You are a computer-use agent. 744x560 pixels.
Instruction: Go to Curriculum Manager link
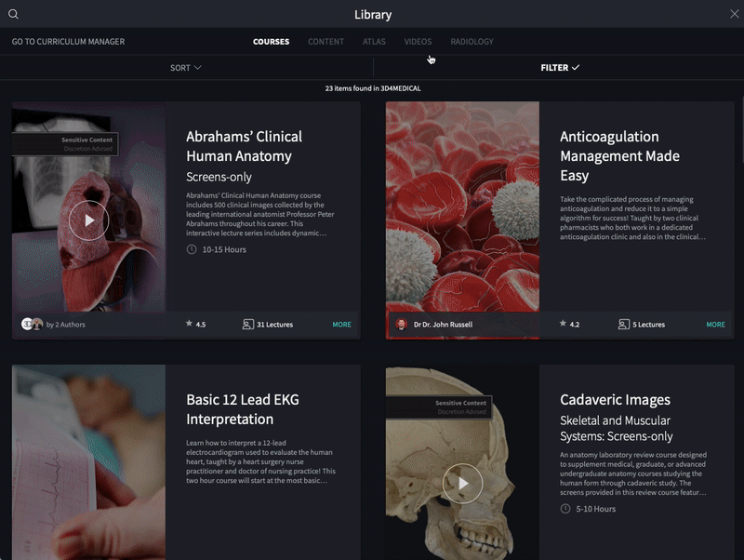pyautogui.click(x=68, y=42)
